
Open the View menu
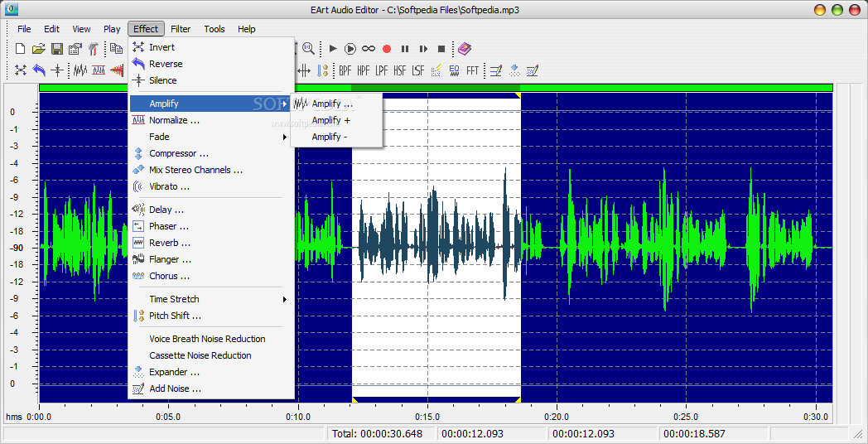[81, 29]
